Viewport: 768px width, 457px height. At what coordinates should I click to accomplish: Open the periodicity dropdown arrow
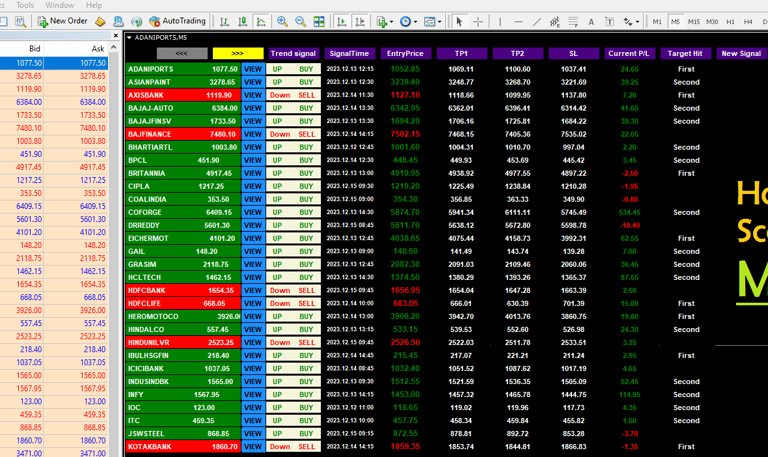(x=415, y=22)
